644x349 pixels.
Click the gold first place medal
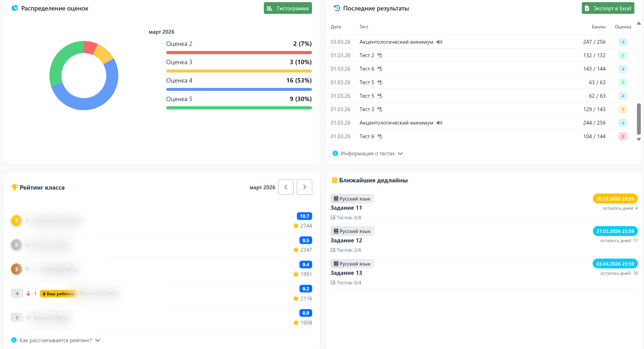pyautogui.click(x=16, y=221)
